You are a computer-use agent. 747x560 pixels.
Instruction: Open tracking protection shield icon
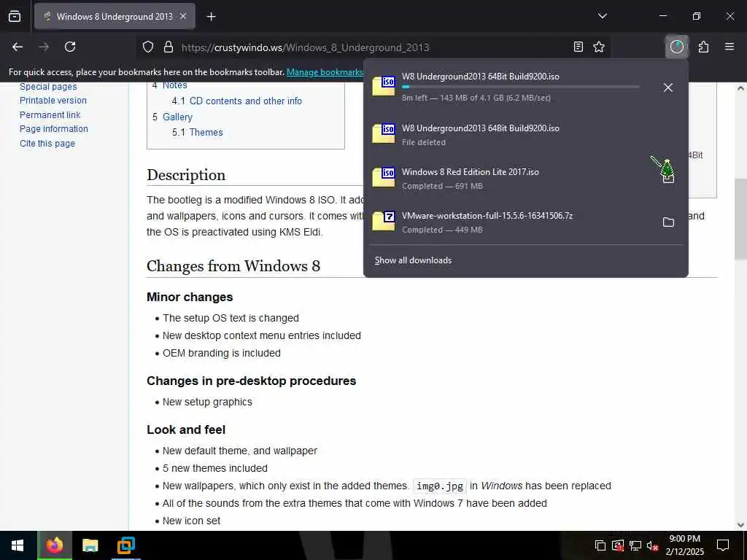click(x=148, y=47)
